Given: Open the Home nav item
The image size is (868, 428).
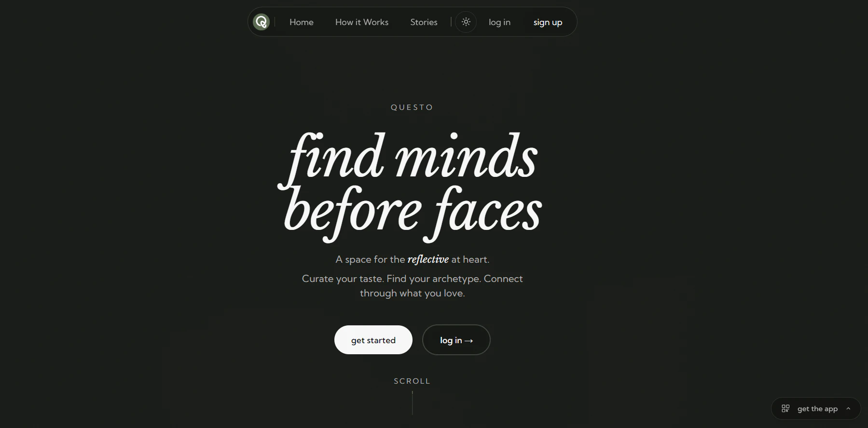Looking at the screenshot, I should (302, 22).
